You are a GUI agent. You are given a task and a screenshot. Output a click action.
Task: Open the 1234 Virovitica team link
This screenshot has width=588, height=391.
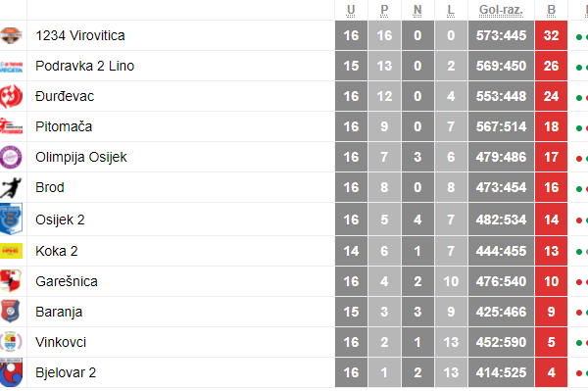point(80,35)
